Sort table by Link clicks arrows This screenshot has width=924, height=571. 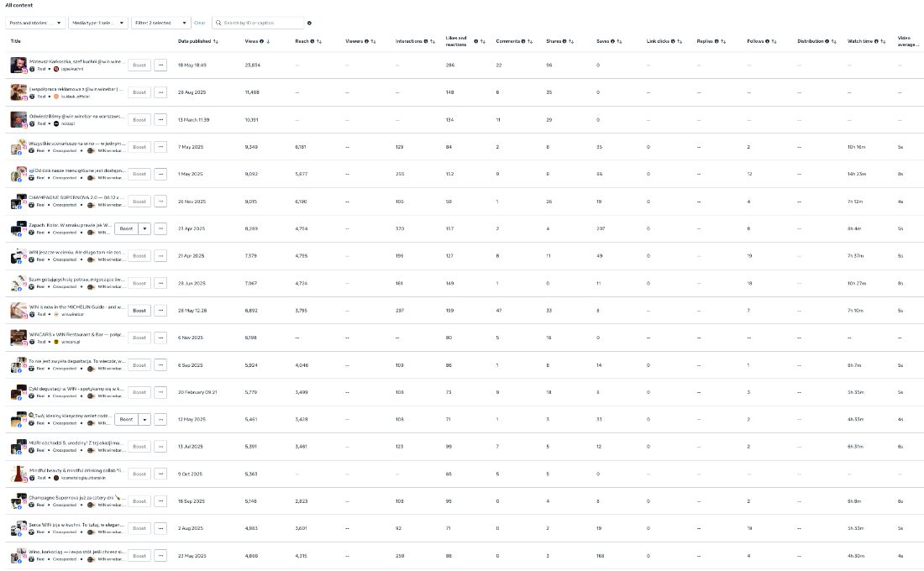680,41
